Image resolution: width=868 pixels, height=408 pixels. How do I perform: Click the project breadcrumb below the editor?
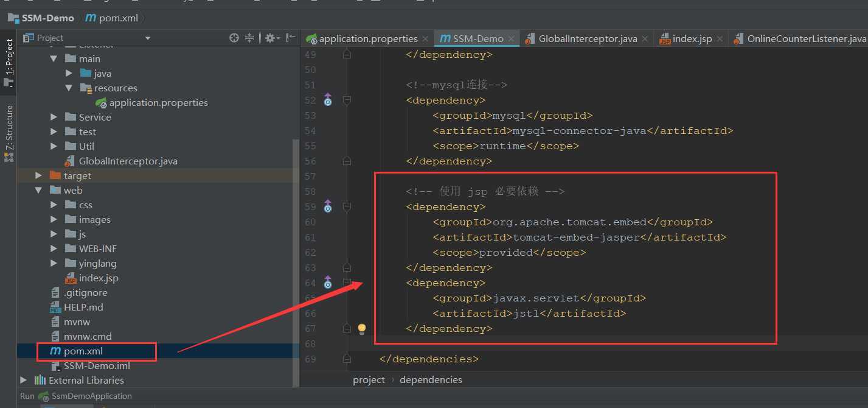click(369, 379)
